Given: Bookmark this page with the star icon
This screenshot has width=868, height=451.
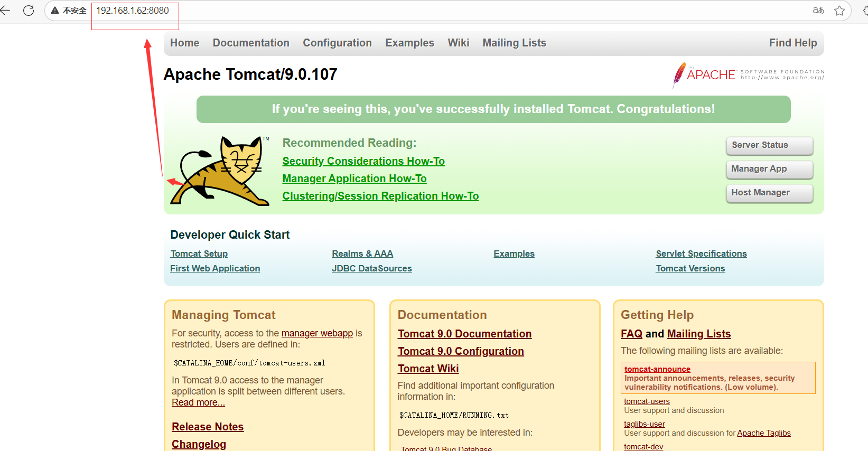Looking at the screenshot, I should [x=839, y=11].
